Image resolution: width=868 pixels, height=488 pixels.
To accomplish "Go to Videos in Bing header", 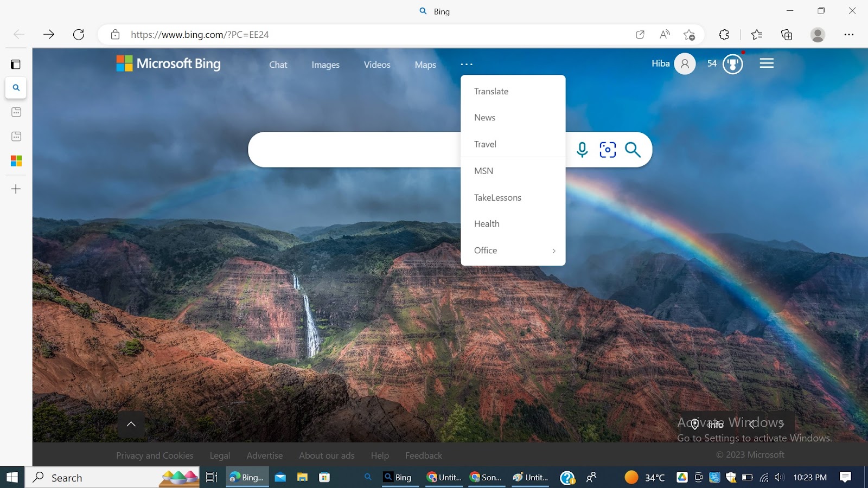I will pos(377,65).
